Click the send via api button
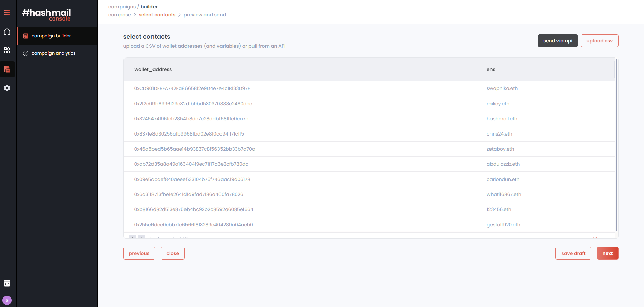 click(x=557, y=41)
